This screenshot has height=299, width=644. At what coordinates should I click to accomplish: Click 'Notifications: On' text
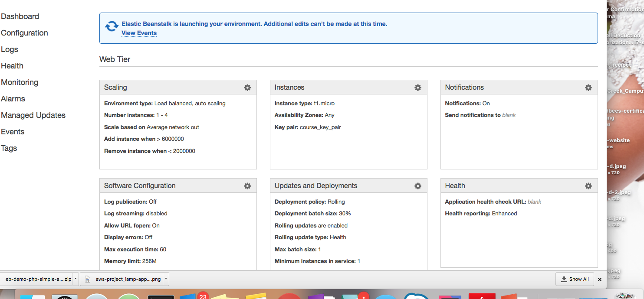click(x=467, y=104)
